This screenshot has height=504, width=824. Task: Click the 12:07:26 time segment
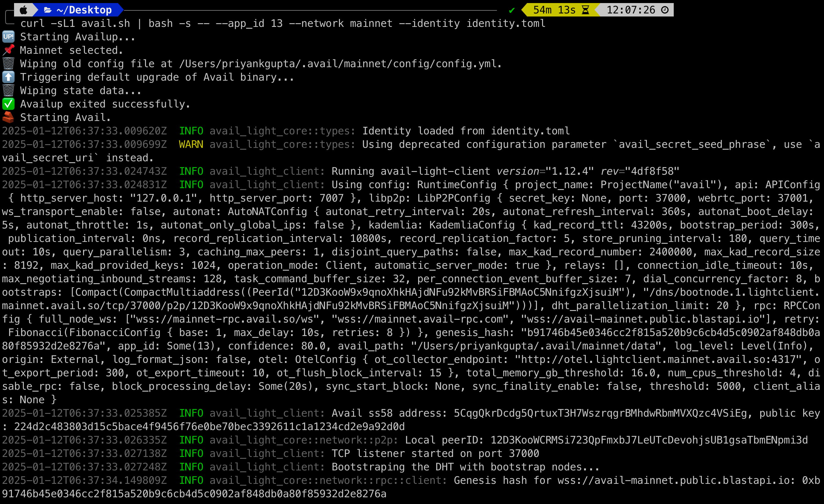(630, 10)
